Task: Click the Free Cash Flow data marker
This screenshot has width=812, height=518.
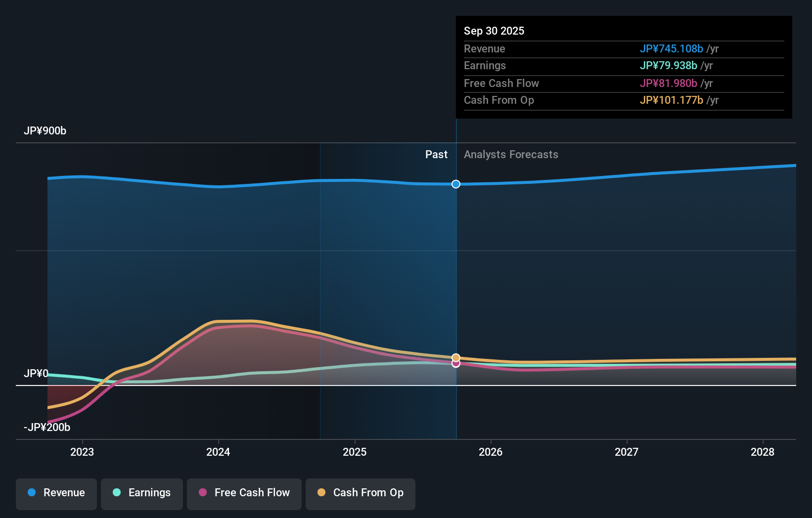Action: [456, 364]
